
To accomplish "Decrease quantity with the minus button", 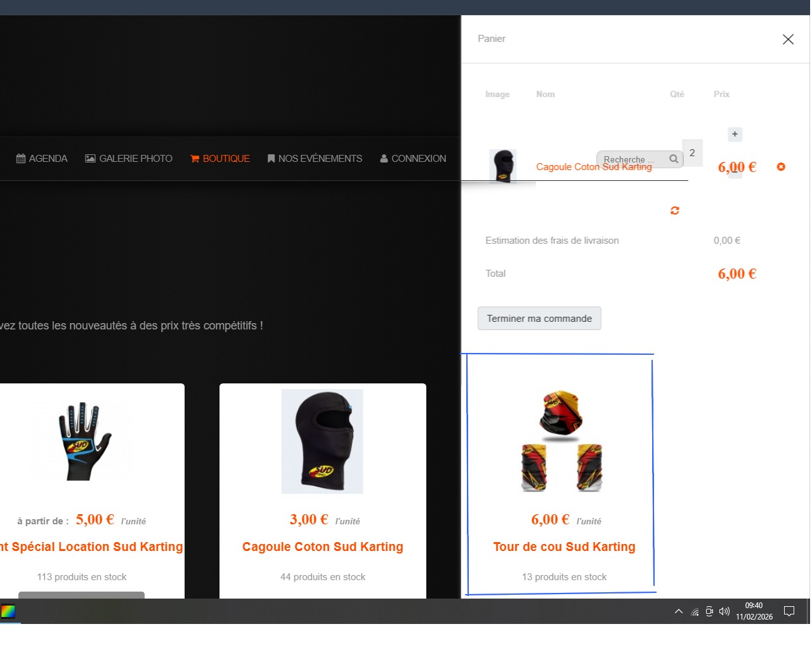I will pyautogui.click(x=735, y=171).
